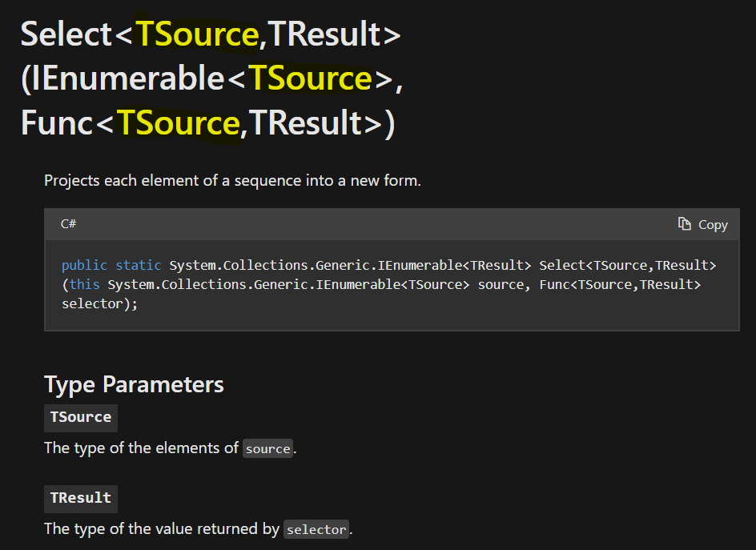Click highlighted TSource in the Select heading line
756x550 pixels.
(x=196, y=34)
